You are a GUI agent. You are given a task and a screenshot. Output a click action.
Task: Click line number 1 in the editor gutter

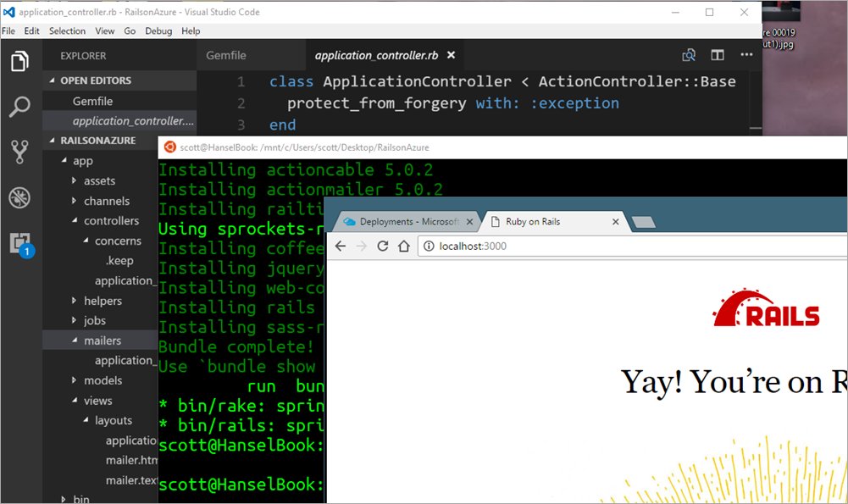tap(241, 81)
